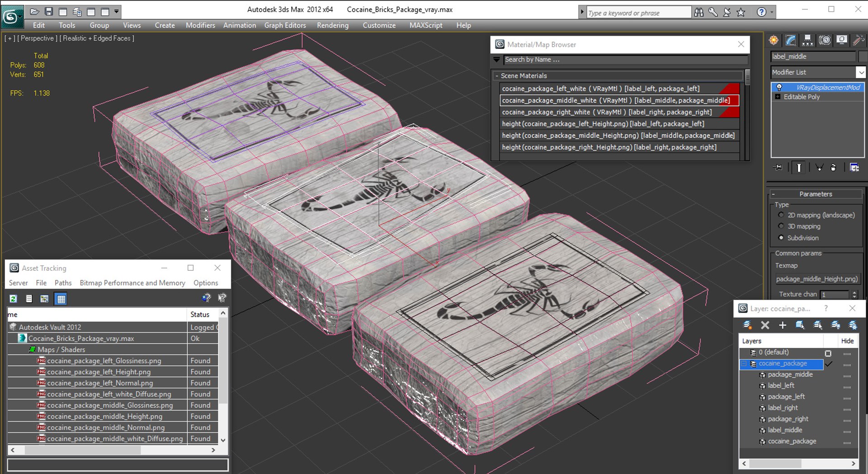Click Create New Layer plus icon
Image resolution: width=868 pixels, height=474 pixels.
coord(783,325)
